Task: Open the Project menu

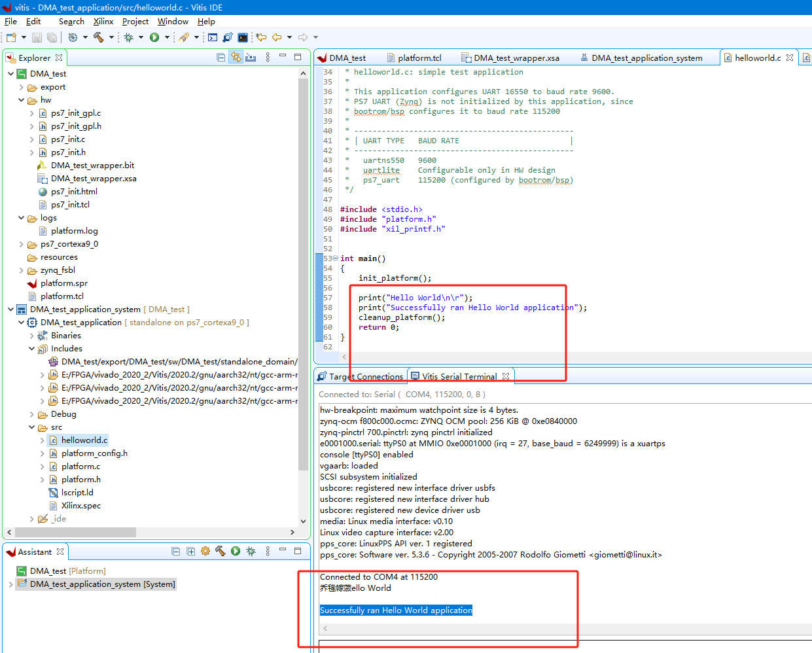Action: point(135,22)
